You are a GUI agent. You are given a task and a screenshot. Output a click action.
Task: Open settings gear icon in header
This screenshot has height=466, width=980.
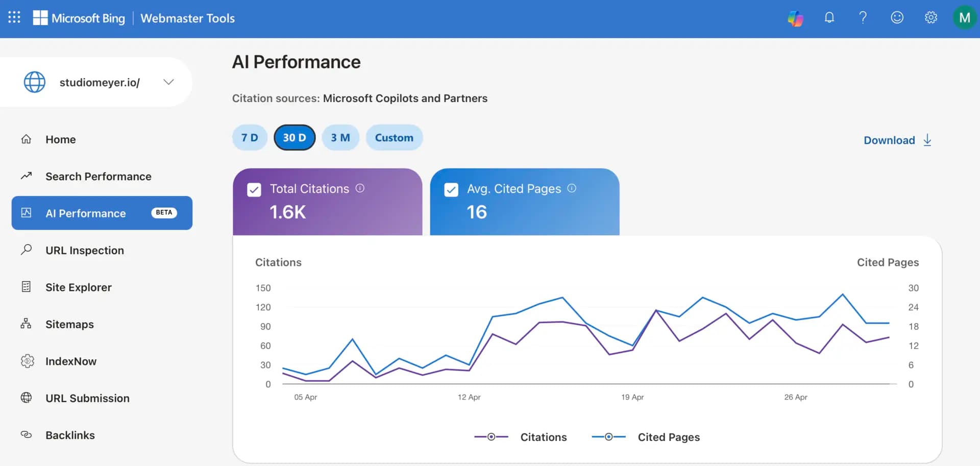[931, 17]
